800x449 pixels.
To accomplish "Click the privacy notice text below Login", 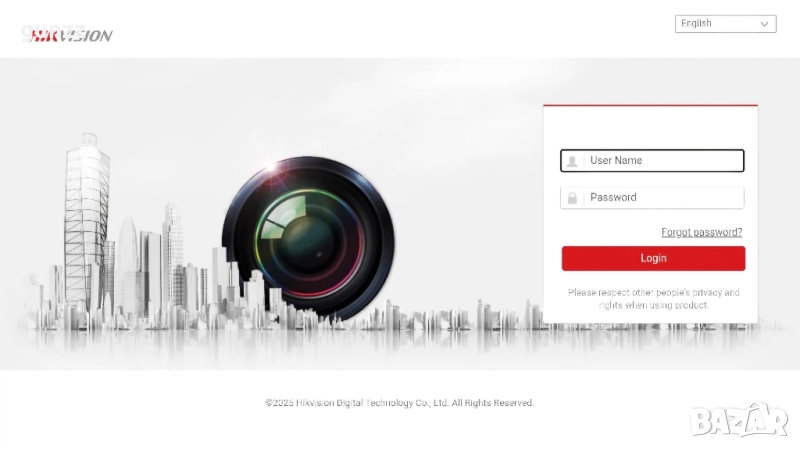I will (654, 299).
